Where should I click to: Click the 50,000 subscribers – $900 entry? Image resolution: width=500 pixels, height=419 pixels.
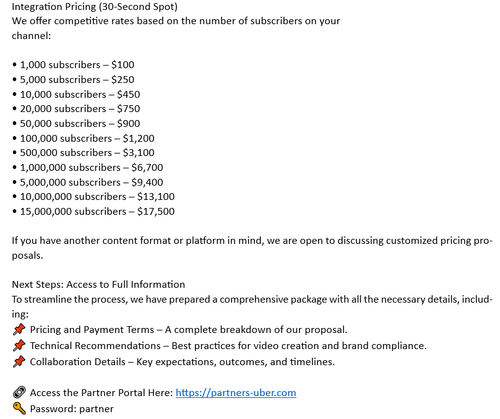coord(76,124)
